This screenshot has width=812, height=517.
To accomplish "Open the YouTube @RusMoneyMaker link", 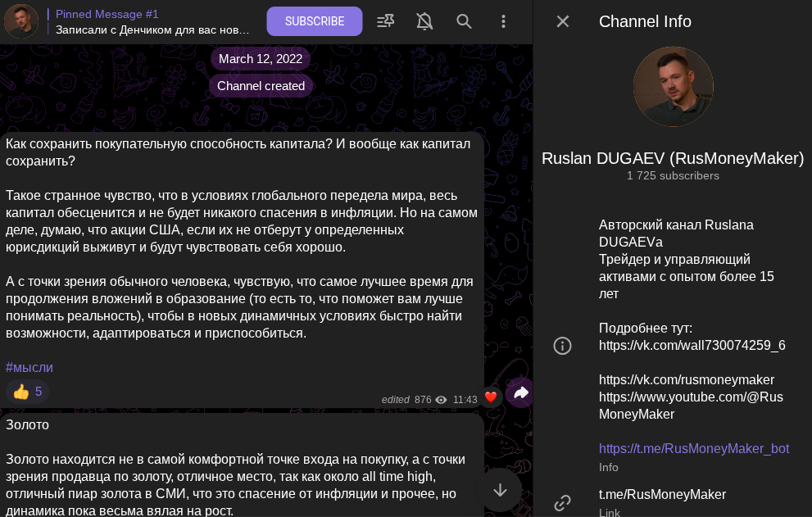I will (x=691, y=406).
